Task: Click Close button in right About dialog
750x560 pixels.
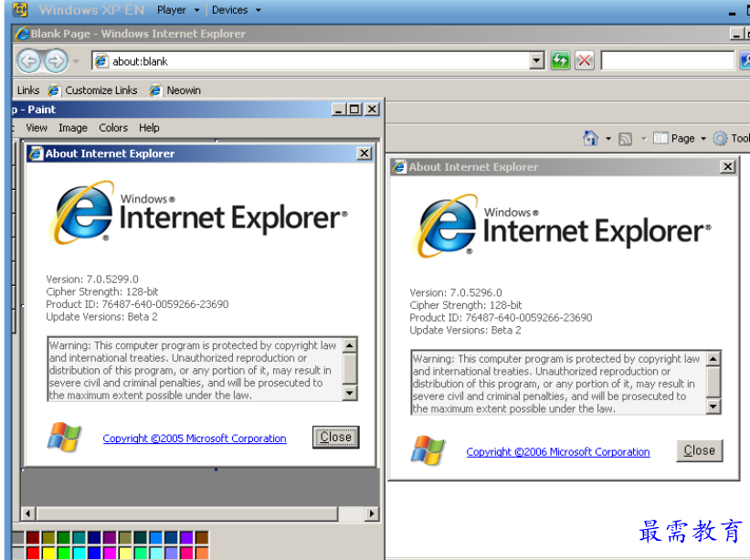Action: pyautogui.click(x=699, y=450)
